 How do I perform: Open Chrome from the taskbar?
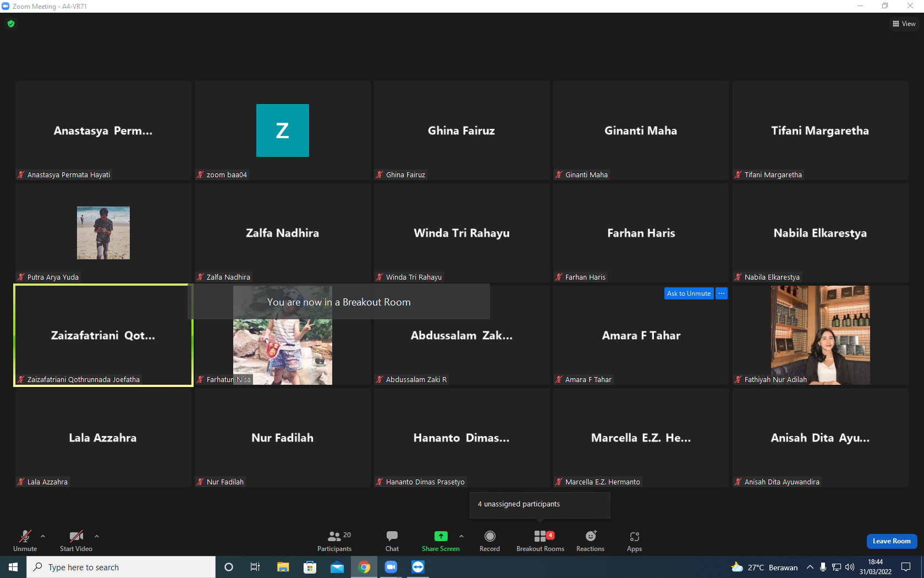point(364,567)
